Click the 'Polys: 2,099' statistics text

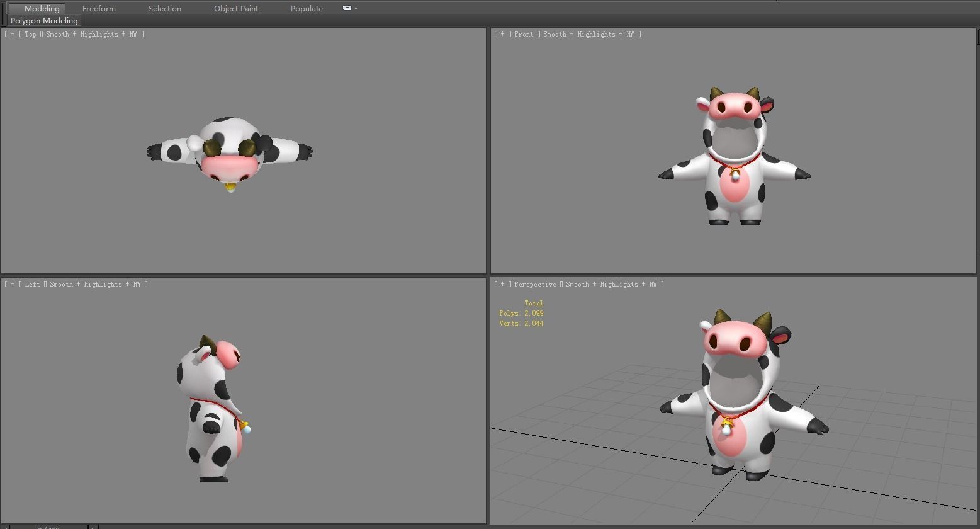(x=521, y=313)
